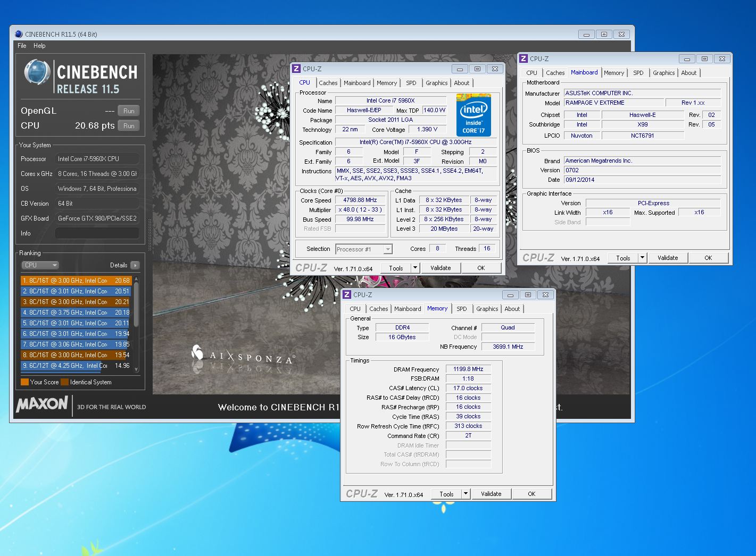The height and width of the screenshot is (556, 756).
Task: Click the Cinebench sphere logo icon
Action: pos(37,72)
